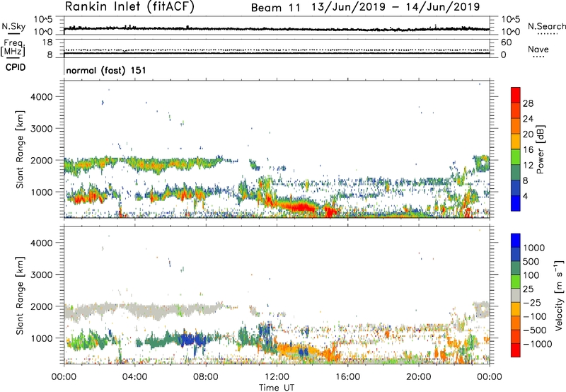Click the noise trace in N.Sky panel
566x392 pixels.
(277, 28)
